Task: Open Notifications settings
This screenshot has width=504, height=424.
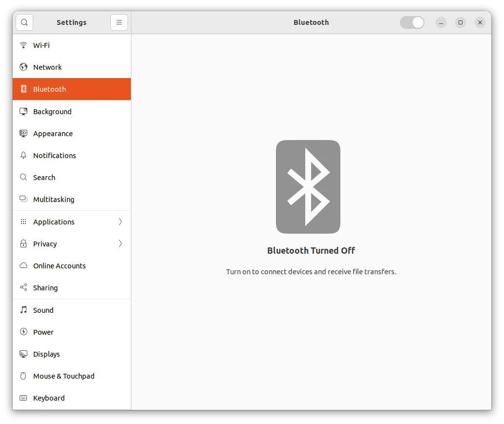Action: point(72,156)
